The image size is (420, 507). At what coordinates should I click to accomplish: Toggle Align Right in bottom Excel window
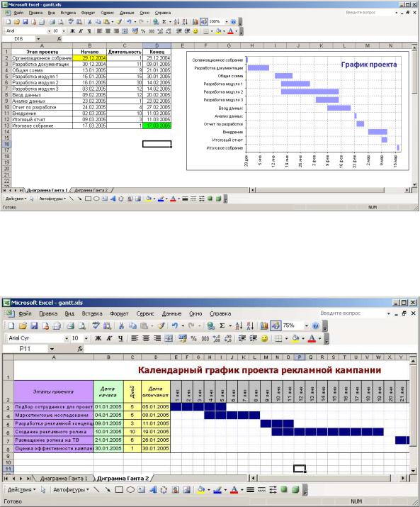(157, 338)
